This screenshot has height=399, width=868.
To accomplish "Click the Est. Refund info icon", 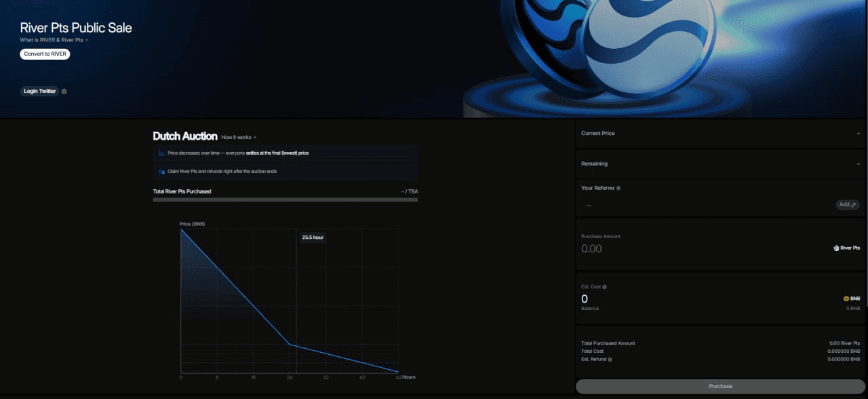I will click(x=610, y=359).
